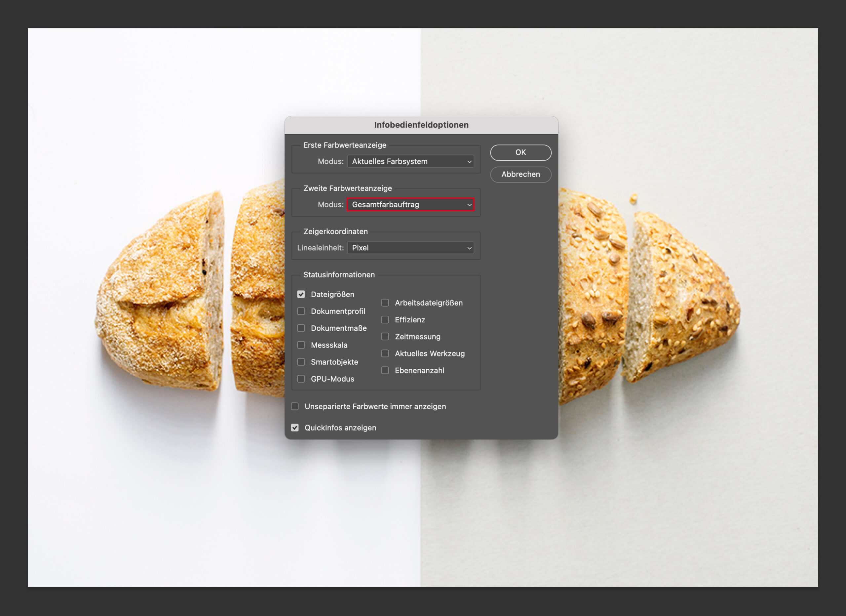This screenshot has height=616, width=846.
Task: Enable the Smartobjekte status option
Action: pos(301,362)
